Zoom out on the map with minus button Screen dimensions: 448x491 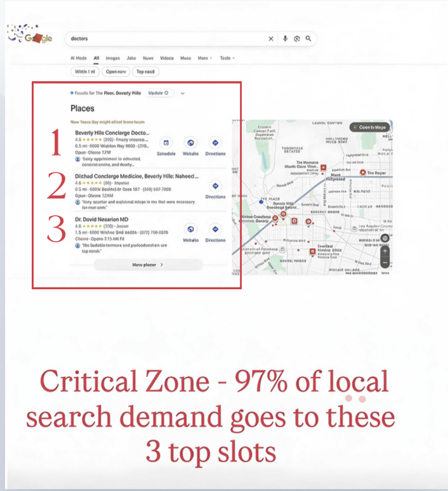point(385,262)
